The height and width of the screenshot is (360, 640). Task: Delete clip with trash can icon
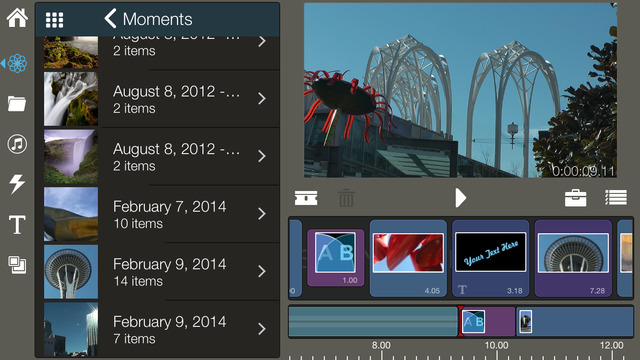346,198
